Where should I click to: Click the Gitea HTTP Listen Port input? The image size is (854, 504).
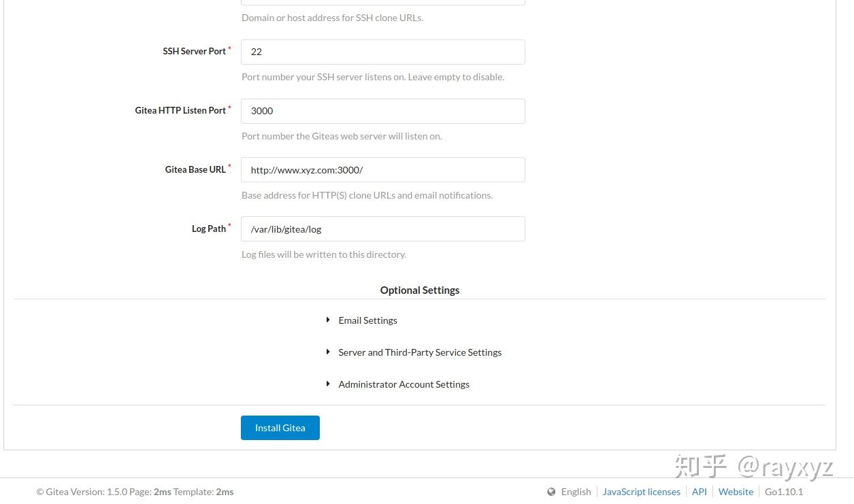click(x=383, y=111)
